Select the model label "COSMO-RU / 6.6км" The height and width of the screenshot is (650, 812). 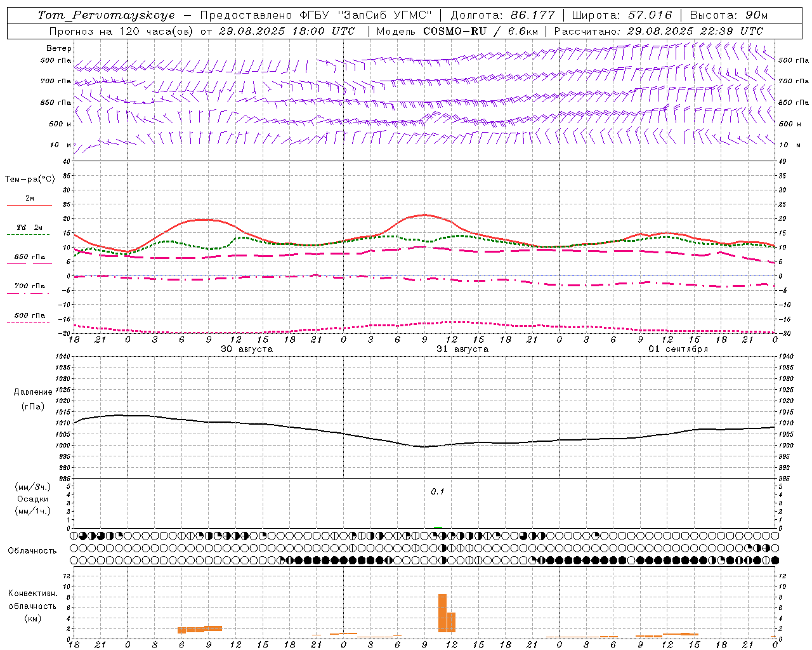pyautogui.click(x=480, y=31)
